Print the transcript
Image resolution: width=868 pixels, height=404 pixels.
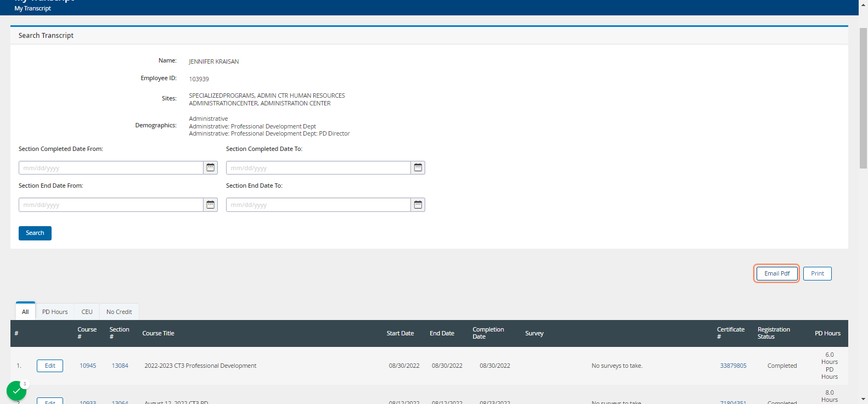[818, 273]
